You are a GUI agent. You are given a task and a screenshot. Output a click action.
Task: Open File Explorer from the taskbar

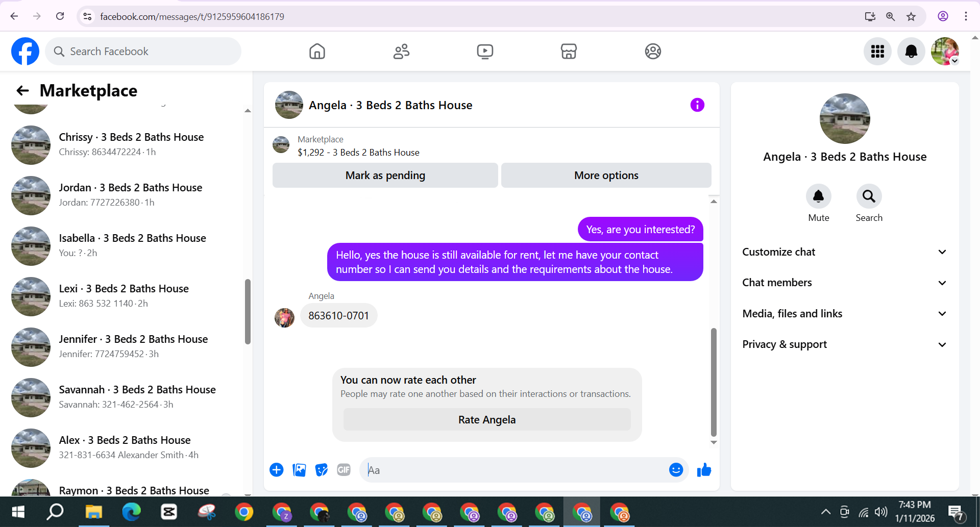(x=93, y=512)
